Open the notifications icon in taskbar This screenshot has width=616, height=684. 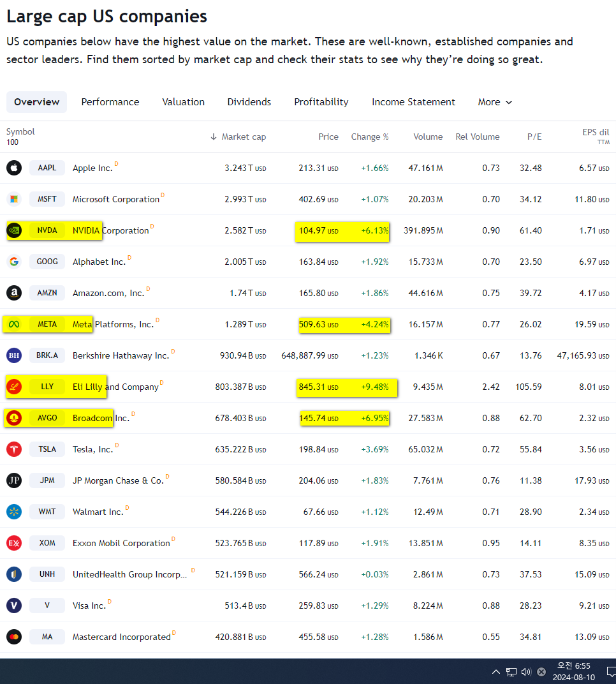611,672
